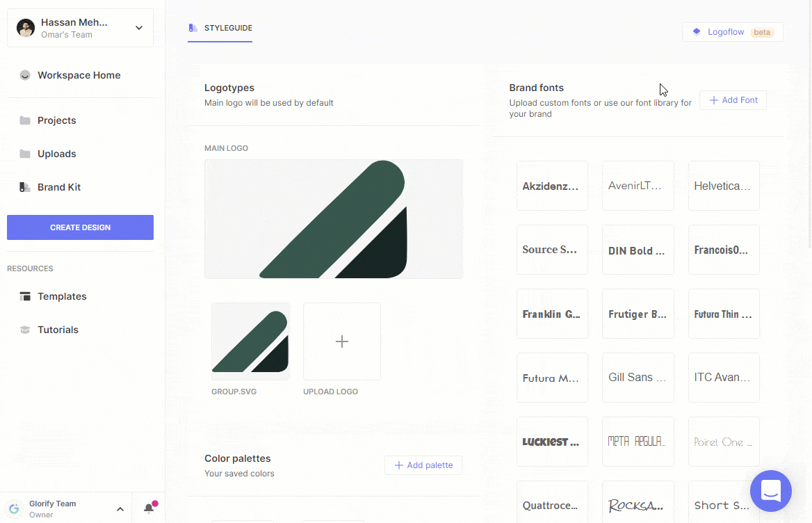The width and height of the screenshot is (812, 523).
Task: Select the Luckiest font card
Action: 552,442
